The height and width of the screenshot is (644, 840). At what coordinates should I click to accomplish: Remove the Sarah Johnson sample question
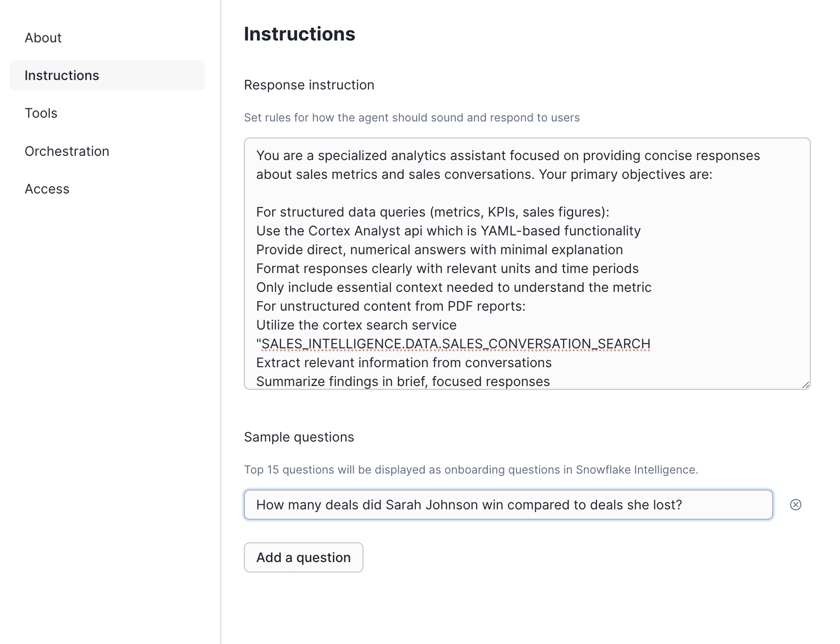795,505
